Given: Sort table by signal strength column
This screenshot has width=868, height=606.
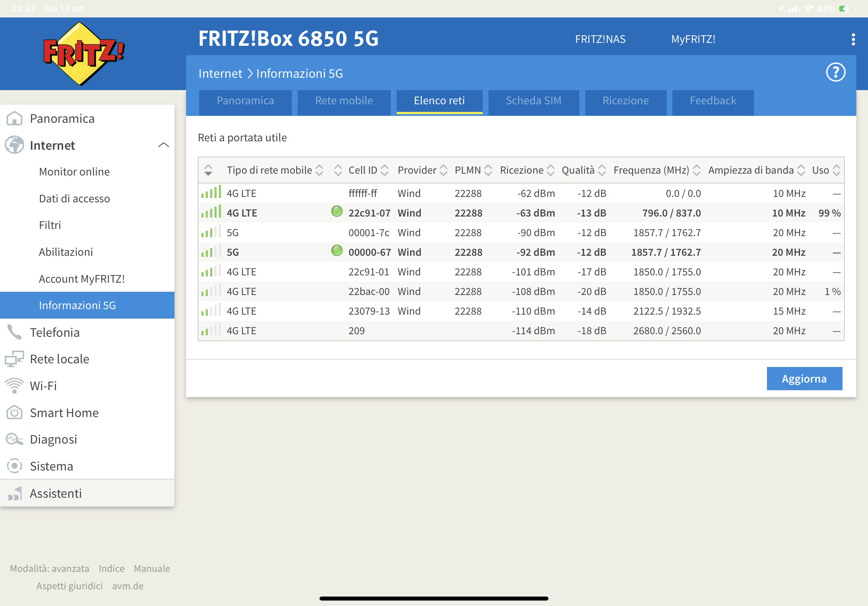Looking at the screenshot, I should (x=208, y=170).
